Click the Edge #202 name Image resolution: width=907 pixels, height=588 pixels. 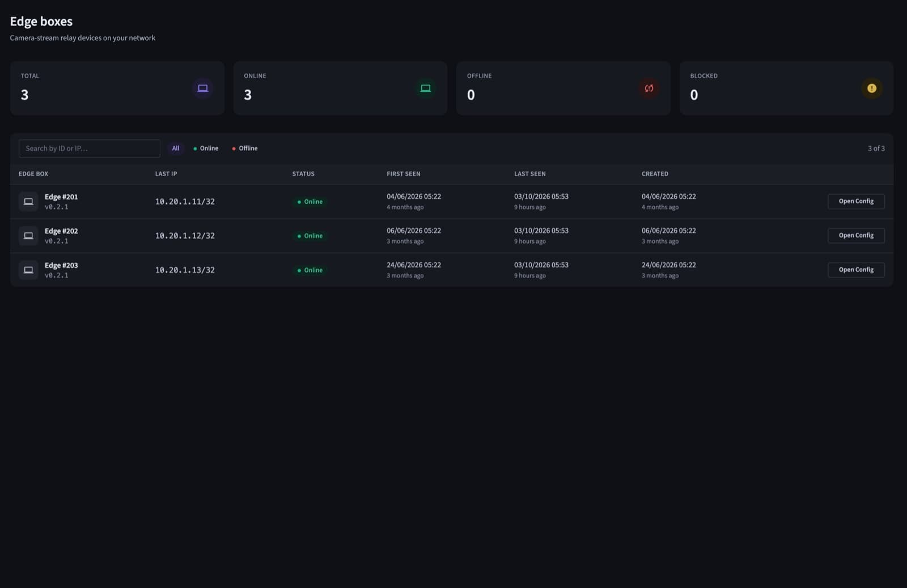61,231
